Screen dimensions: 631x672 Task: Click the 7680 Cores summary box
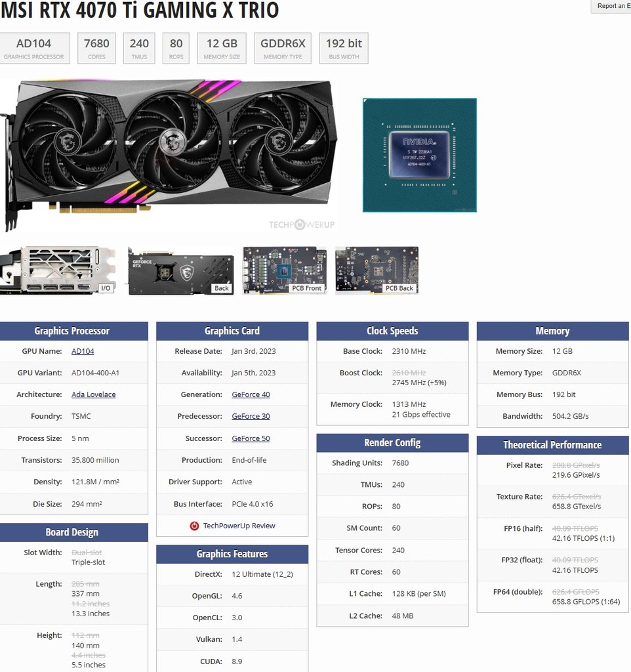(96, 48)
